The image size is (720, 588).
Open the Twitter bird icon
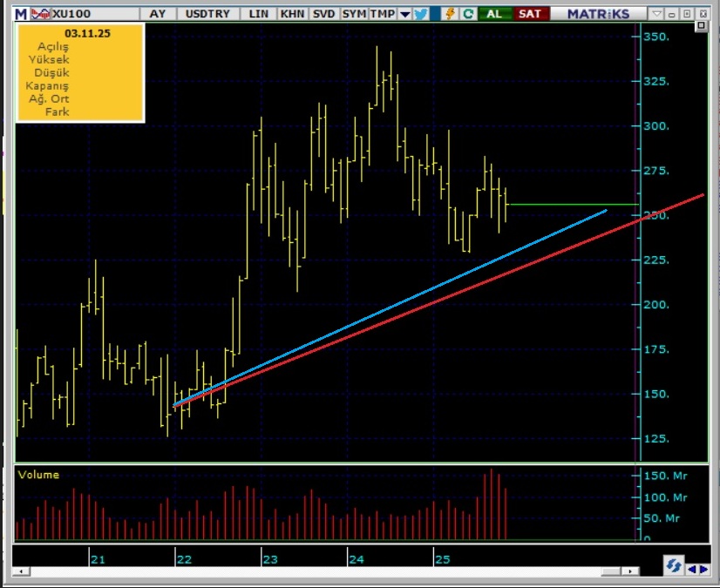pos(421,14)
